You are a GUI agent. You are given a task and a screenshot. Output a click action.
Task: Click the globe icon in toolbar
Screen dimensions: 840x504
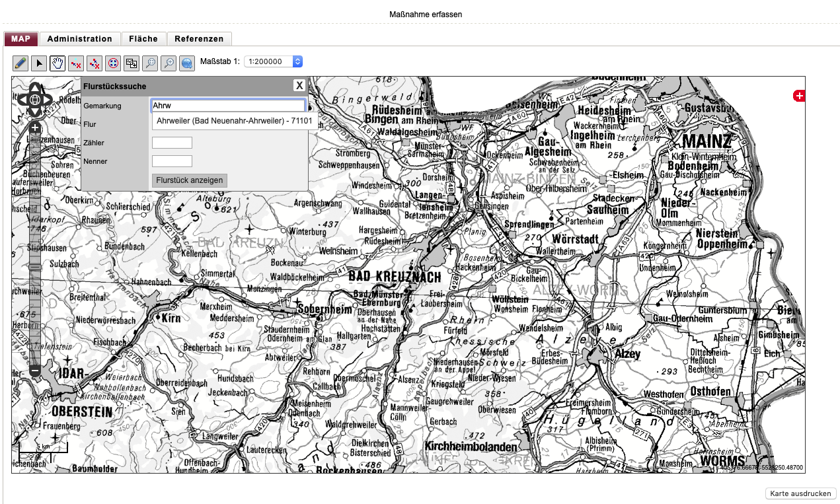(x=187, y=63)
